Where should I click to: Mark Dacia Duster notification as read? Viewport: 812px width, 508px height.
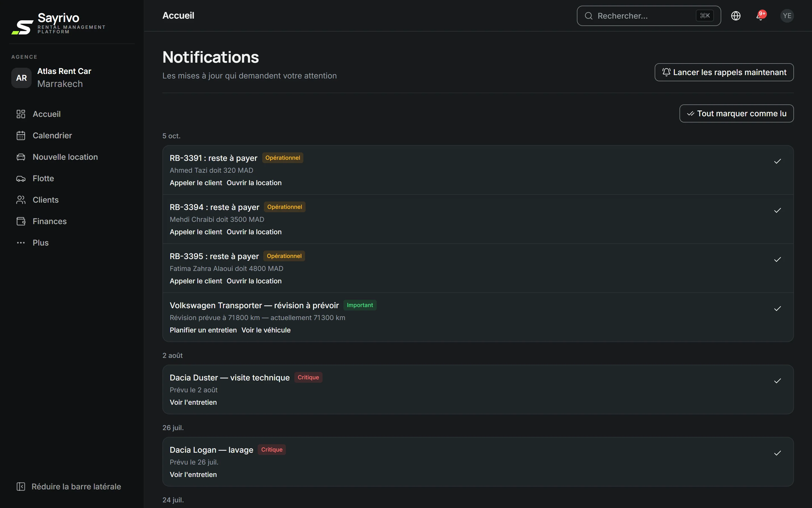777,381
